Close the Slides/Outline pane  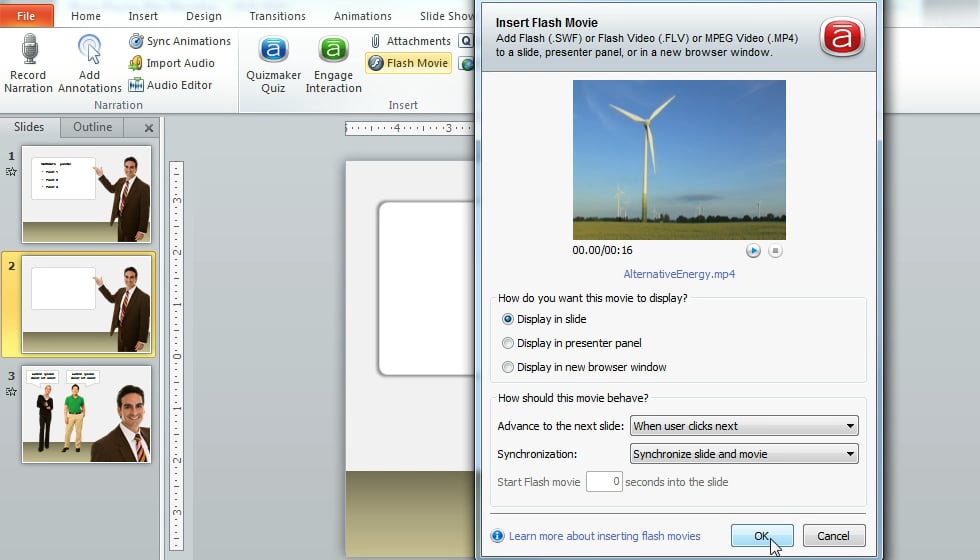pos(149,128)
